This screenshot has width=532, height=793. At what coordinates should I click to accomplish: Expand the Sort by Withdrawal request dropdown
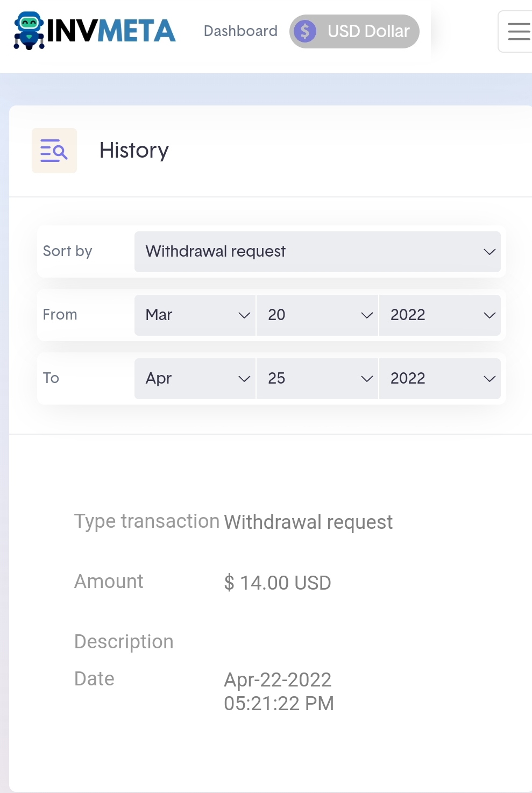317,251
